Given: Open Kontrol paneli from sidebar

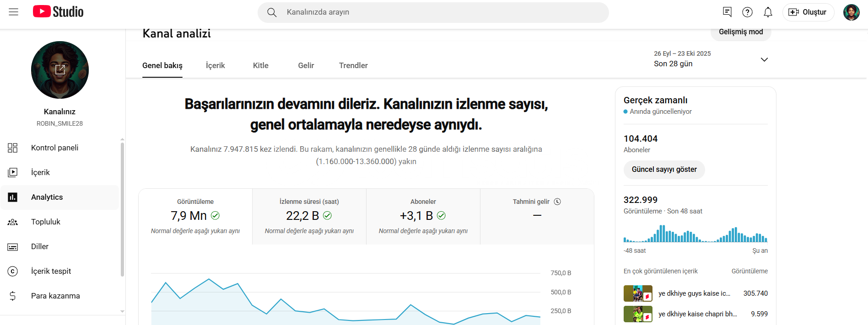Looking at the screenshot, I should point(54,148).
